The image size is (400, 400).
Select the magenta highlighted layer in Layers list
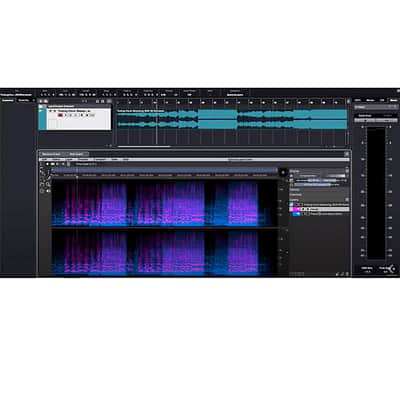[319, 209]
